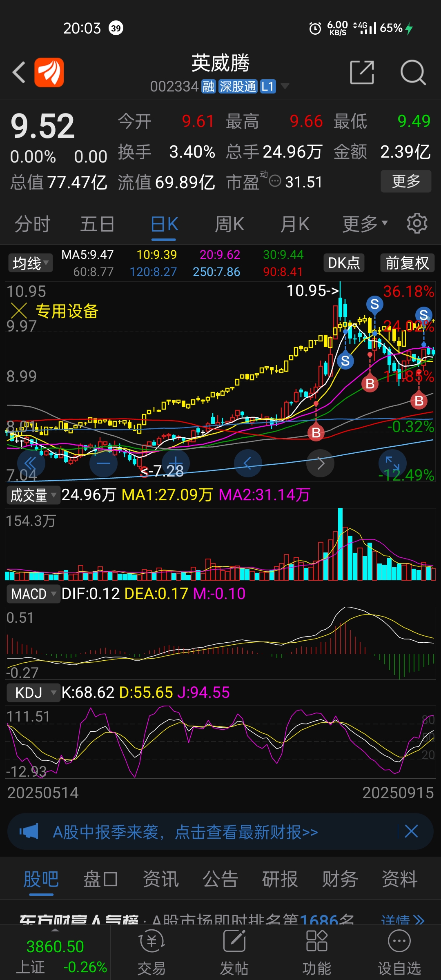
Task: Tap the 专用设备 sector label
Action: [67, 311]
